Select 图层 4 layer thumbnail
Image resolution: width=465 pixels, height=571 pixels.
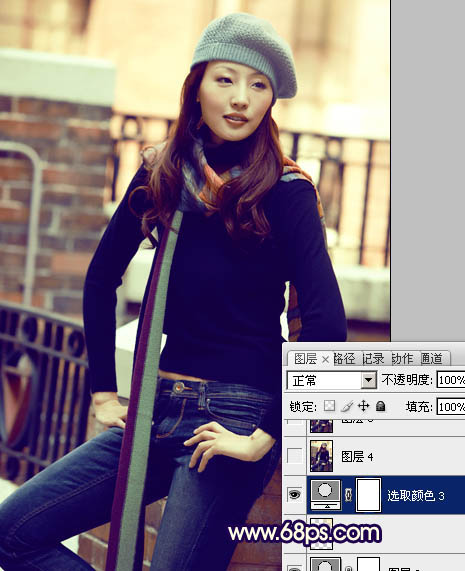click(x=321, y=456)
